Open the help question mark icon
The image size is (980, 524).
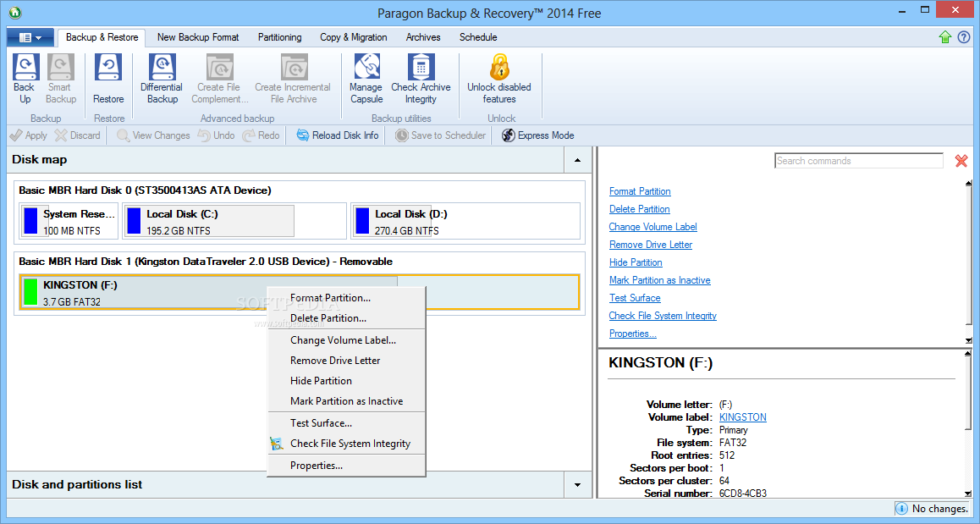pos(964,37)
